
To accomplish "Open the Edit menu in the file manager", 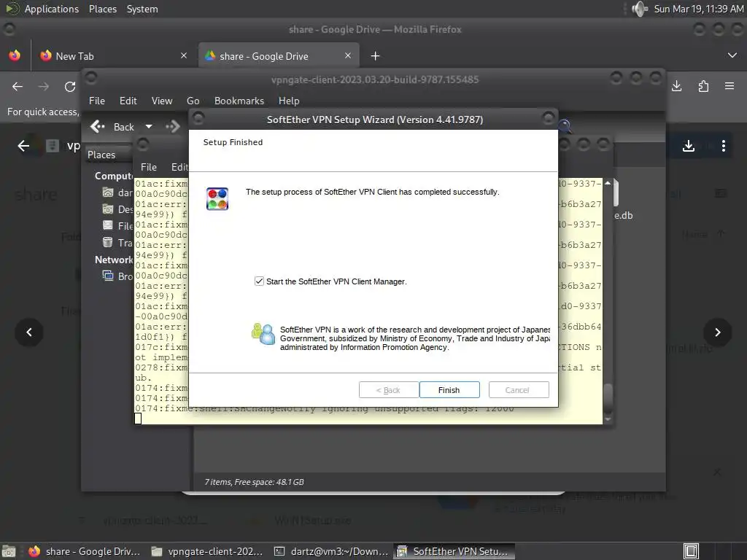I will (128, 101).
